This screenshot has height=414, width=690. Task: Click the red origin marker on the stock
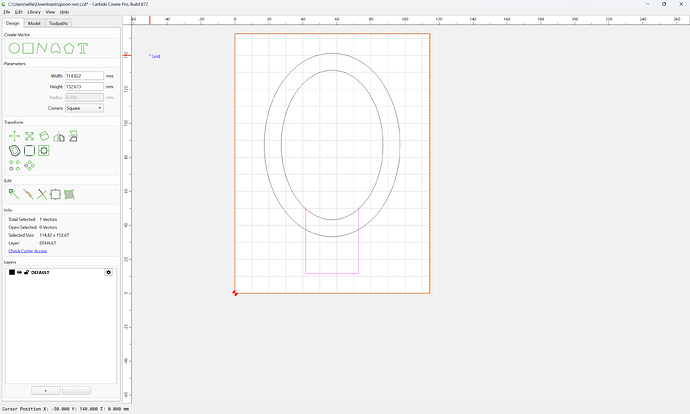tap(235, 293)
